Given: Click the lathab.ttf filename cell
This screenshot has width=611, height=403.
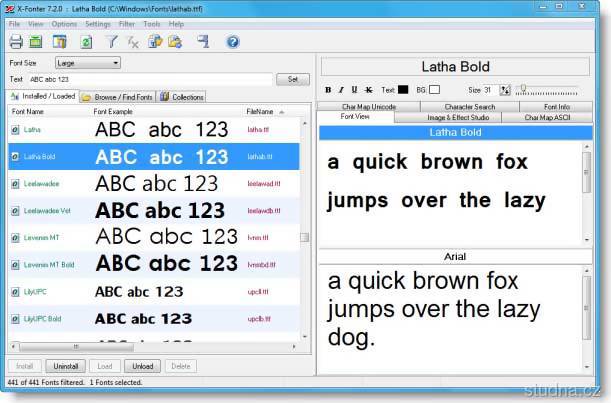Looking at the screenshot, I should click(x=260, y=157).
